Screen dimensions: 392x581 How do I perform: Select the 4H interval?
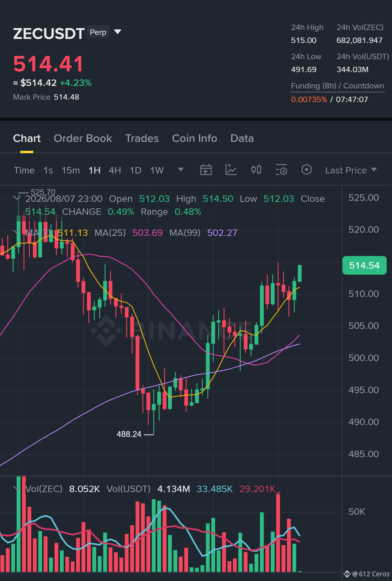tap(115, 170)
